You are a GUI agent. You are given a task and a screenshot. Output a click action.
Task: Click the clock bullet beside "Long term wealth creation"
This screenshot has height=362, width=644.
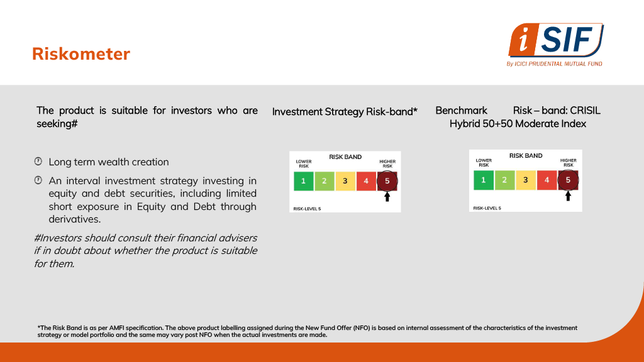point(38,162)
